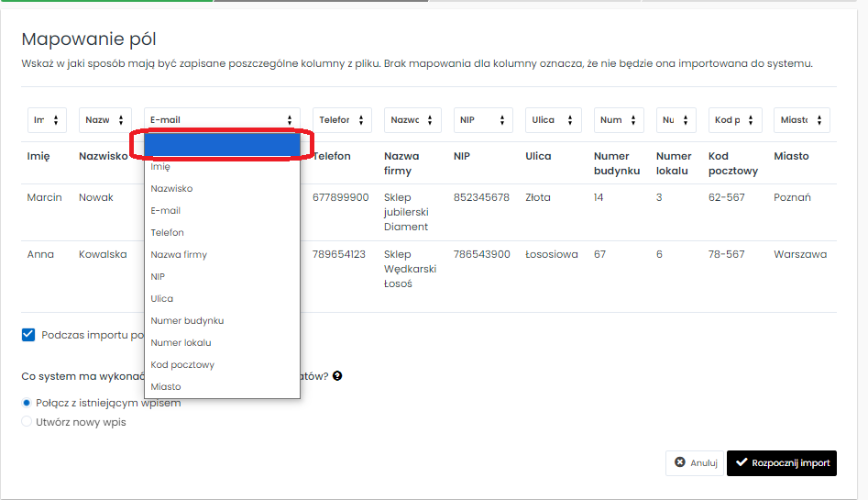Select Połącz z istniejącym wpisem radio
868x500 pixels.
coord(26,403)
